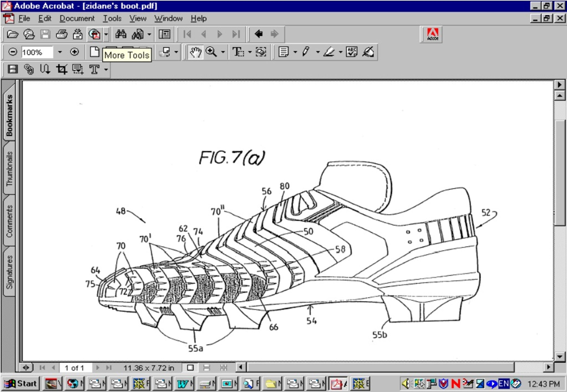Viewport: 567px width, 392px height.
Task: Select the Graphics Select tool
Action: (x=261, y=52)
